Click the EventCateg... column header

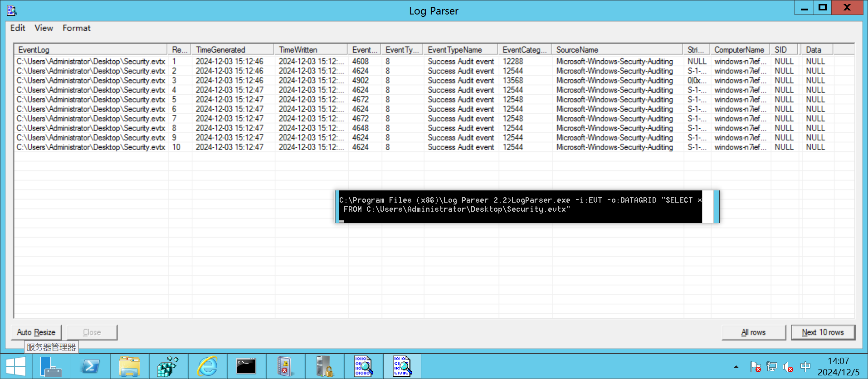[x=525, y=49]
